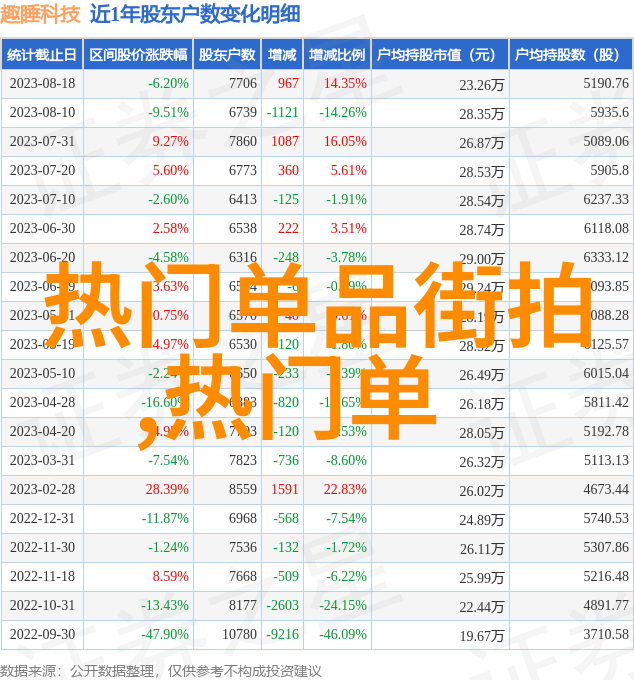634x680 pixels.
Task: Click the shareholder count 10780
Action: (239, 635)
